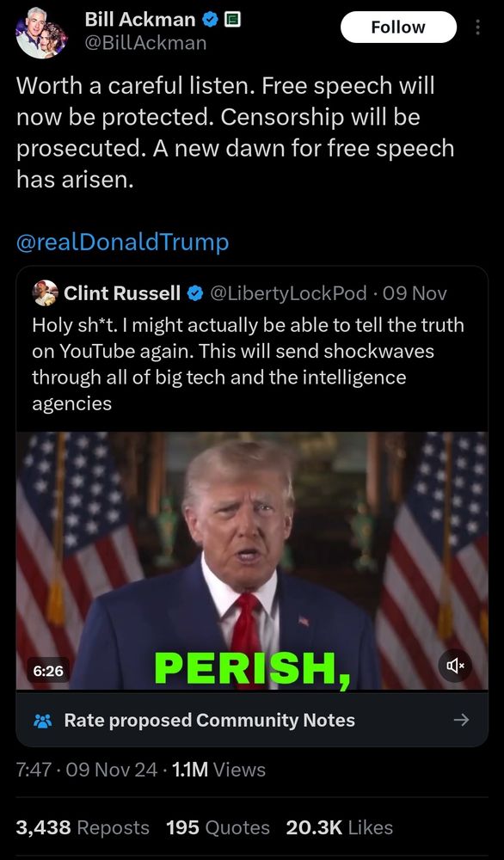Open the quoted Clint Russell post text
The image size is (504, 860).
[248, 364]
